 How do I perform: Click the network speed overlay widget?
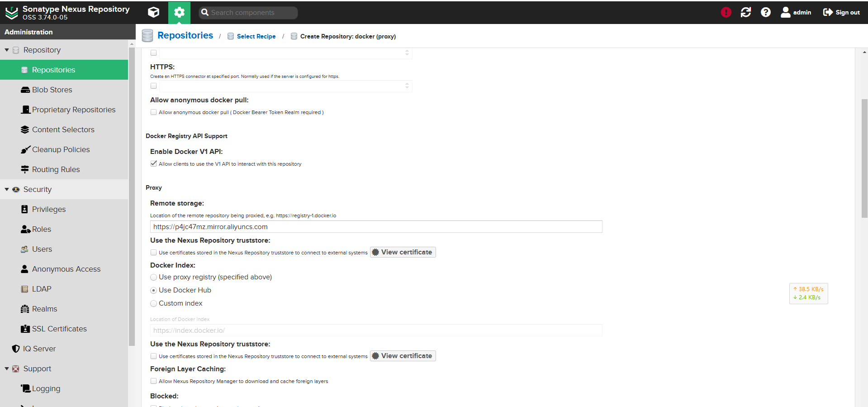point(808,293)
